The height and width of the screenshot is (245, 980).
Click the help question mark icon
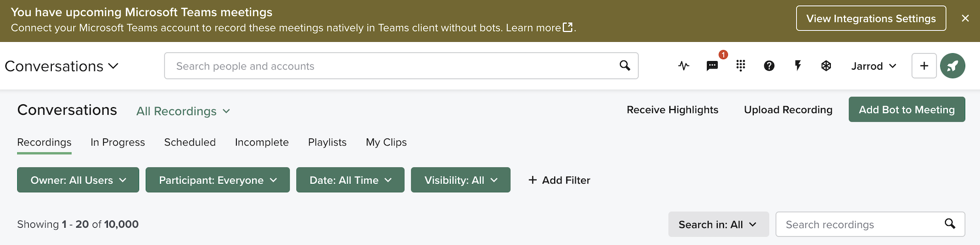pyautogui.click(x=769, y=66)
